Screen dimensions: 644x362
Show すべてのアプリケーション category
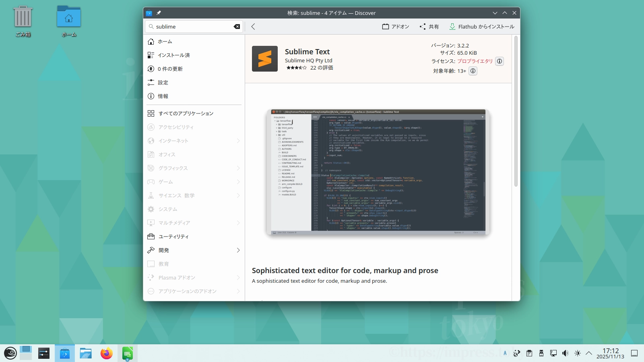[194, 113]
